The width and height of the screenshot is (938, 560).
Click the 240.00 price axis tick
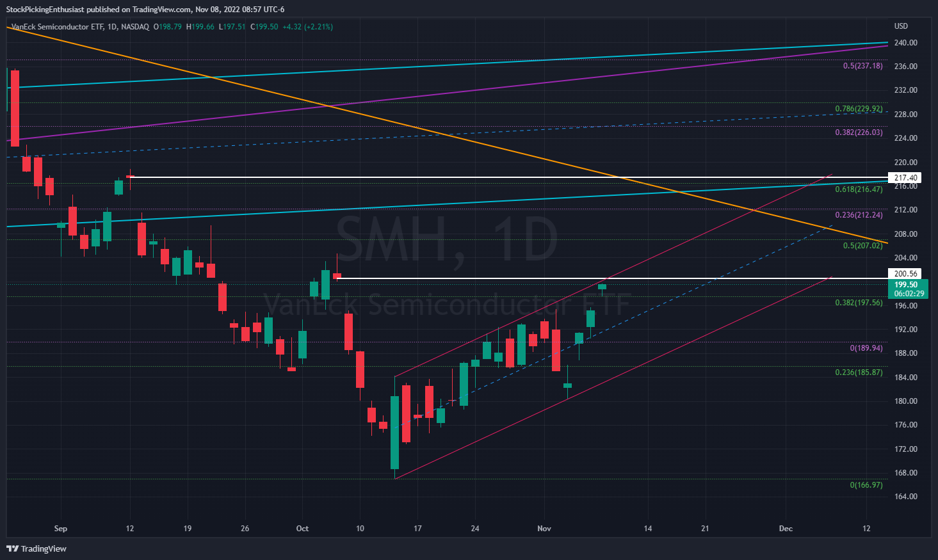(x=906, y=43)
